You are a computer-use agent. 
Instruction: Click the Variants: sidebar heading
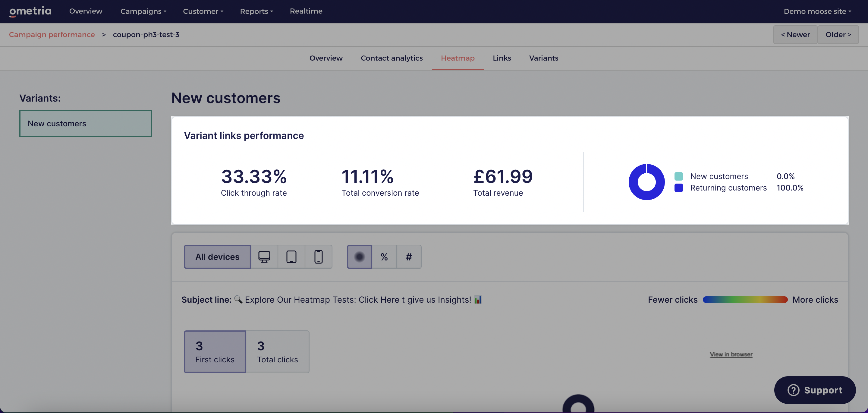[x=40, y=98]
